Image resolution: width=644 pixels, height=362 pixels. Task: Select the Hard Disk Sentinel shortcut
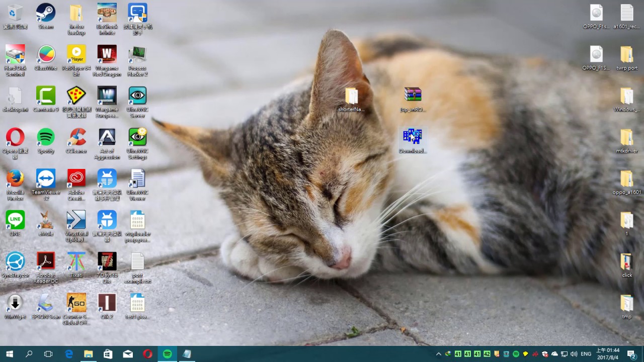pos(15,61)
